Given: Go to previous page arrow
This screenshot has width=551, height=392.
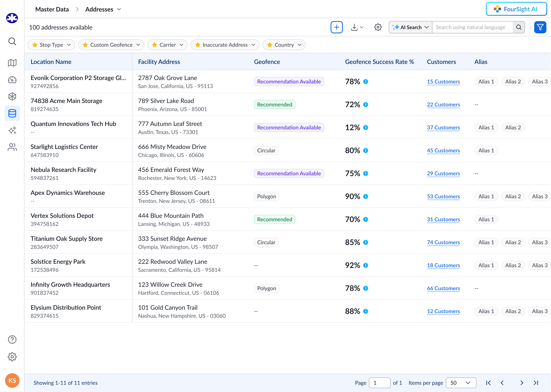Looking at the screenshot, I should pos(502,383).
